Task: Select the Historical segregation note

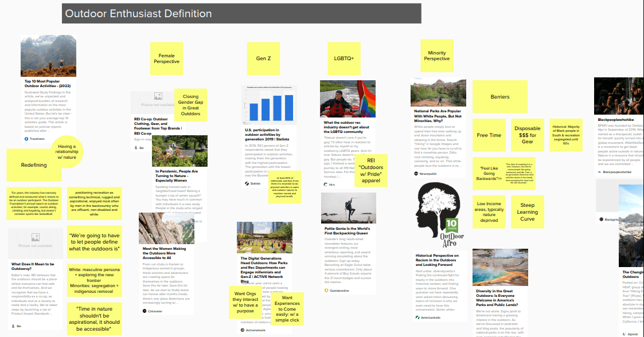Action: [566, 135]
